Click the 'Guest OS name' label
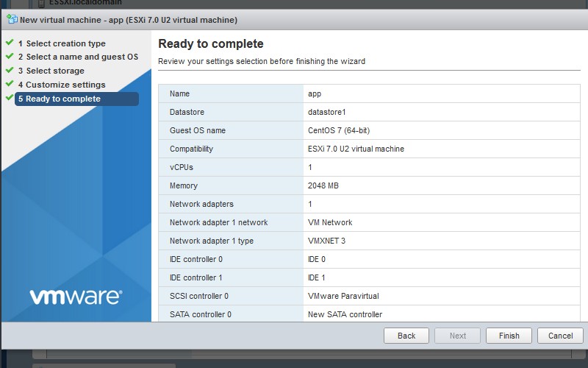The image size is (588, 368). pyautogui.click(x=198, y=130)
